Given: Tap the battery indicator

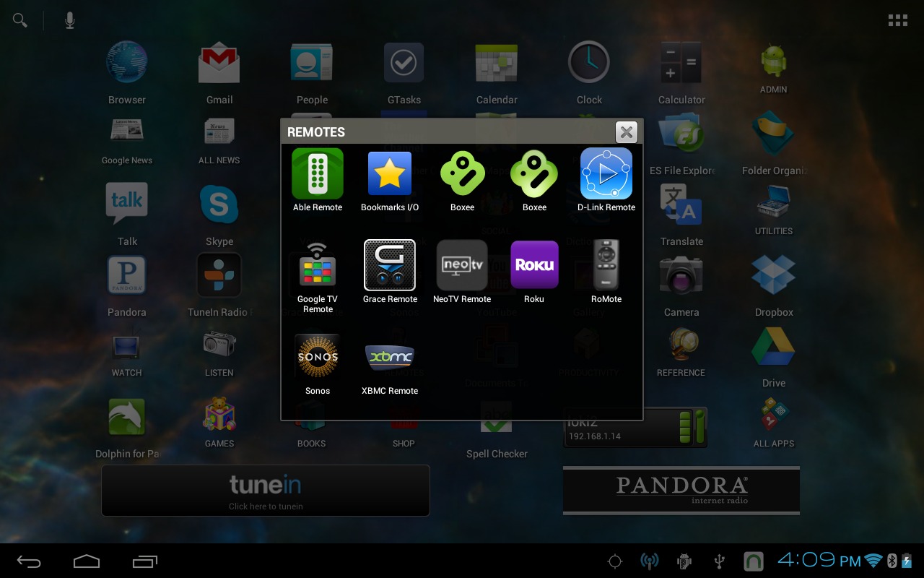Looking at the screenshot, I should [x=907, y=561].
